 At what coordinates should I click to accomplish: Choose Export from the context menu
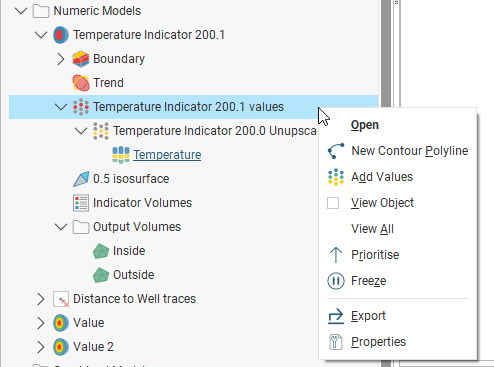click(398, 316)
